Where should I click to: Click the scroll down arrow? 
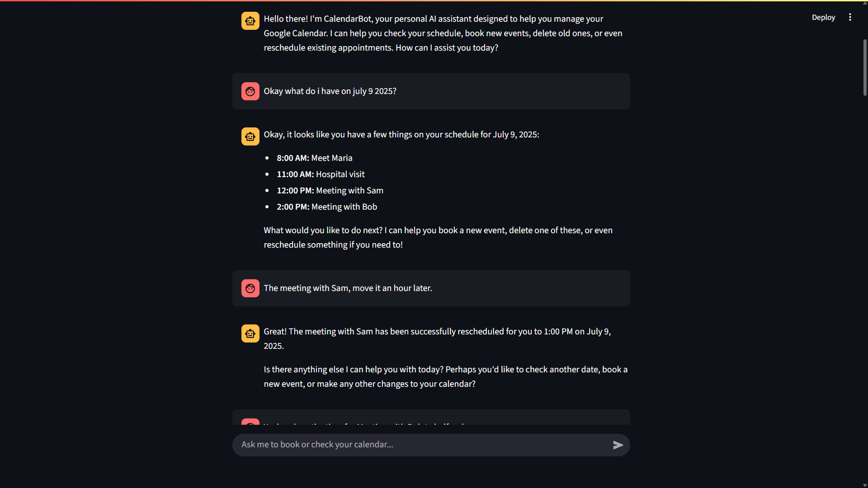[x=865, y=485]
